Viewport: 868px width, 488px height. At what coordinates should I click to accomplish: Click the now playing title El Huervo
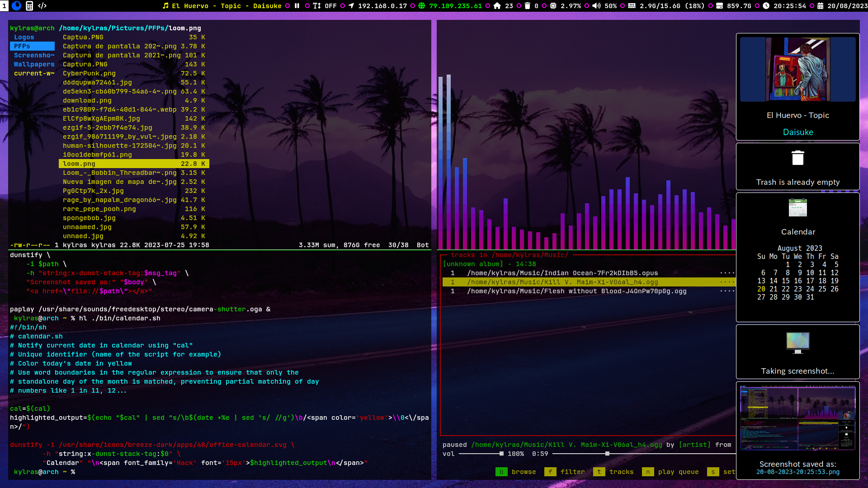[226, 6]
